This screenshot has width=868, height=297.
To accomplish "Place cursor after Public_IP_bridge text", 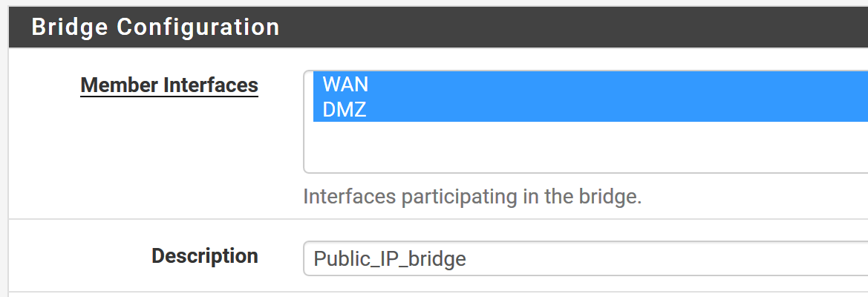I will coord(468,258).
